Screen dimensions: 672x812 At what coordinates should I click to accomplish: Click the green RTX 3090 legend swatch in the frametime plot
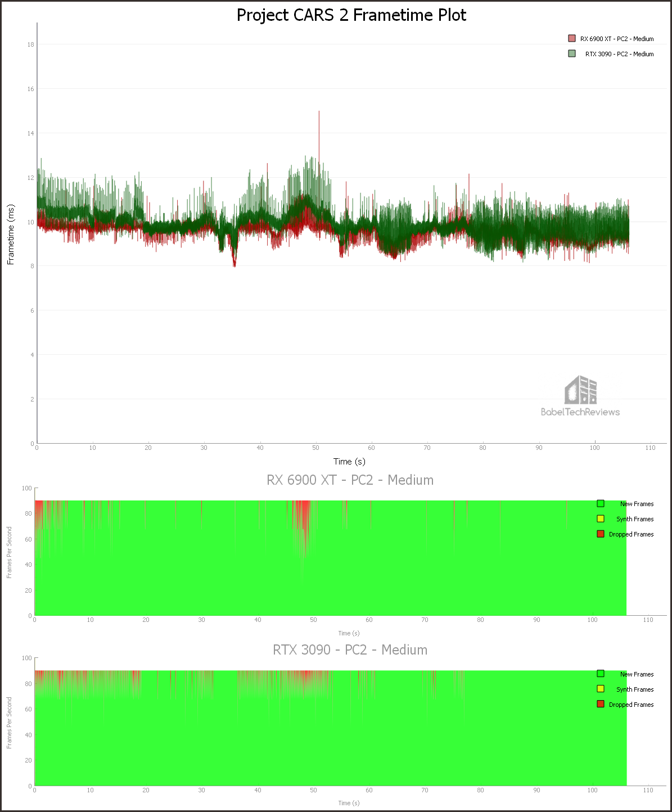[572, 53]
